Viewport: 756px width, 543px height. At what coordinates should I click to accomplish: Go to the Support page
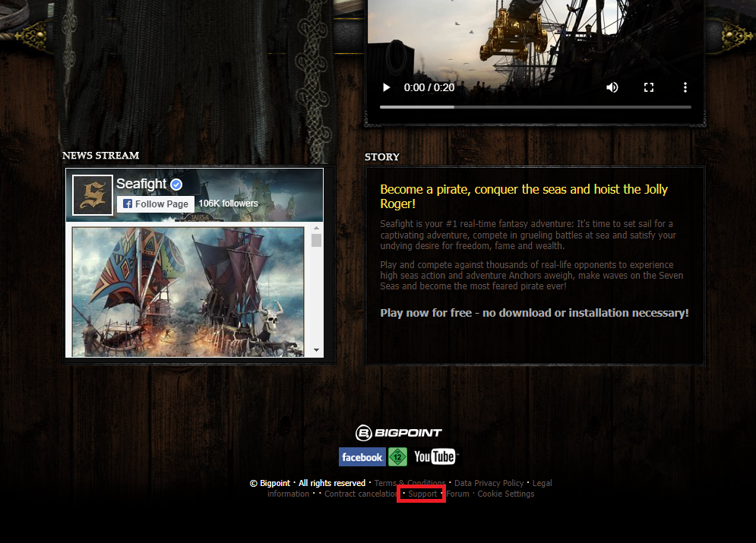click(422, 494)
